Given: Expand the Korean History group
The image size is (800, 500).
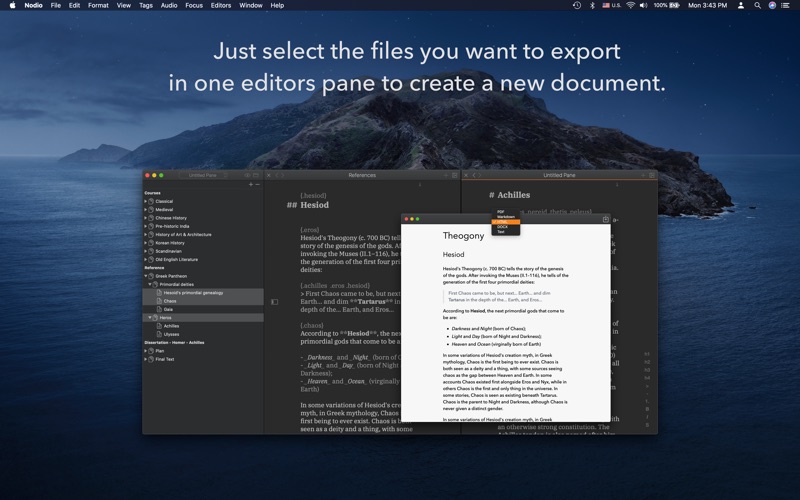Looking at the screenshot, I should point(145,243).
